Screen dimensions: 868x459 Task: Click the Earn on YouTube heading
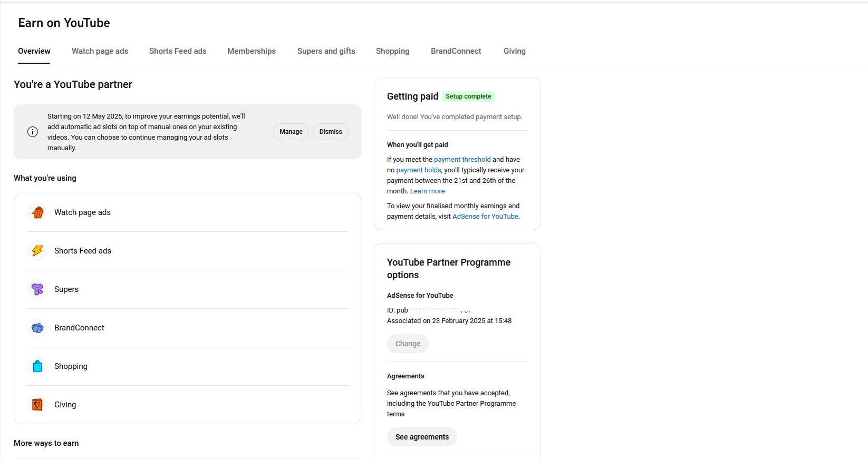click(x=64, y=23)
